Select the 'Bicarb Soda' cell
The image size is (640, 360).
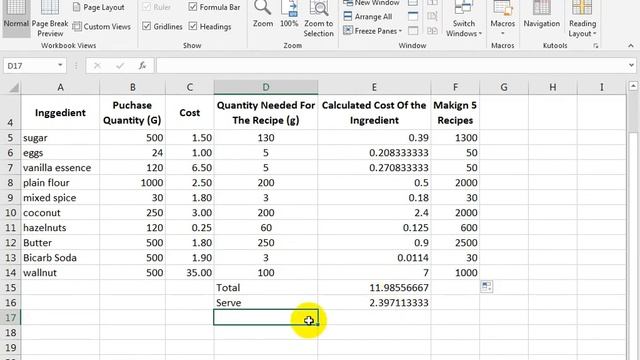pyautogui.click(x=60, y=258)
